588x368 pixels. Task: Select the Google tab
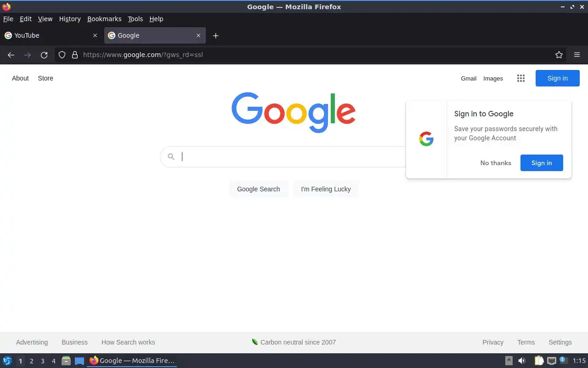coord(155,35)
